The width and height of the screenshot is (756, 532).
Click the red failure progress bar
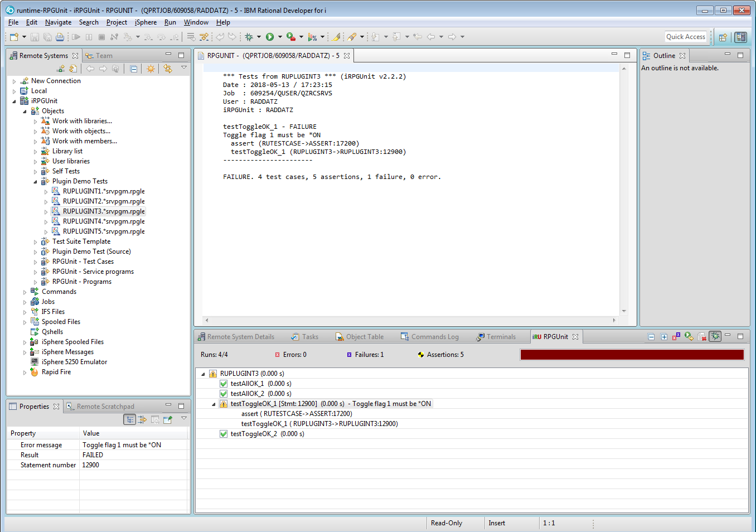pyautogui.click(x=632, y=354)
